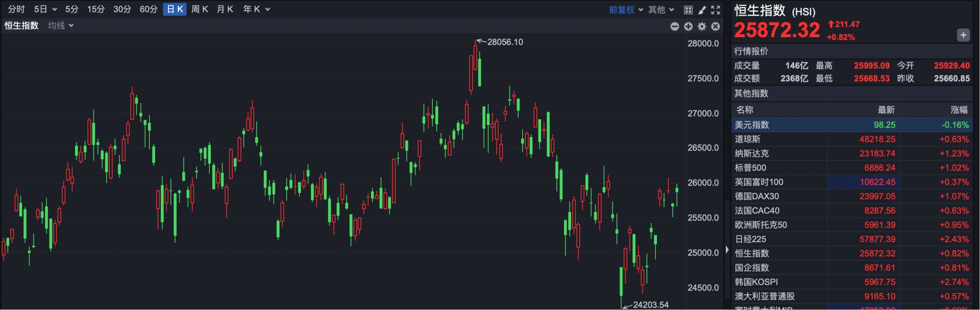Expand the 均线 indicator dropdown

(x=61, y=25)
